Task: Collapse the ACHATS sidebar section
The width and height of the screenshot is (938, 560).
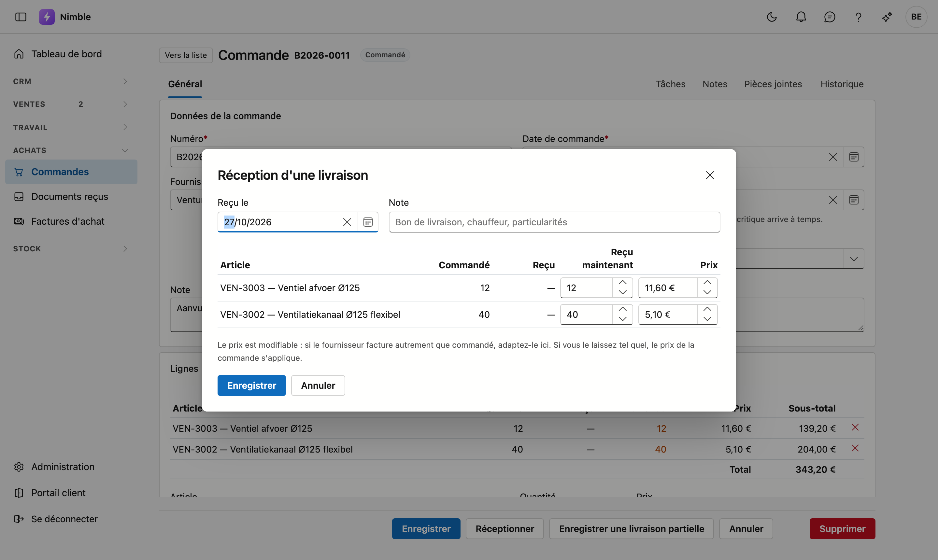Action: pyautogui.click(x=71, y=150)
